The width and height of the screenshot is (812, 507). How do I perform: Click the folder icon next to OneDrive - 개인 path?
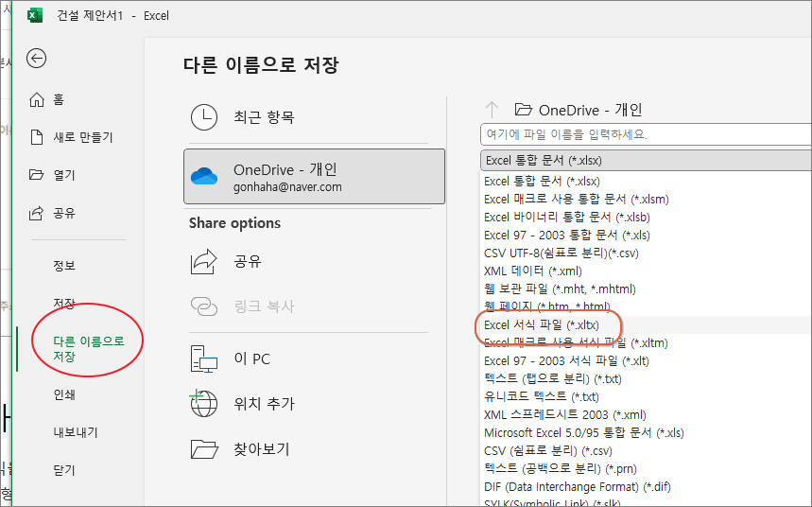523,110
